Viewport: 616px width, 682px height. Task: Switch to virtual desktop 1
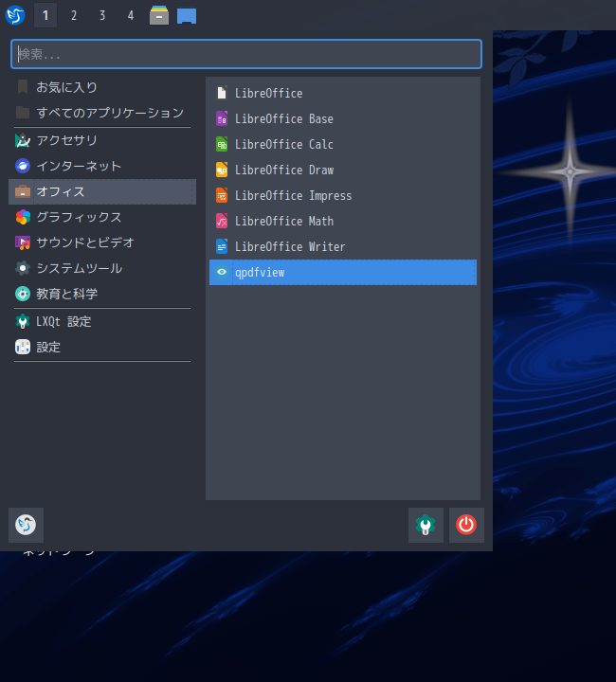[45, 16]
